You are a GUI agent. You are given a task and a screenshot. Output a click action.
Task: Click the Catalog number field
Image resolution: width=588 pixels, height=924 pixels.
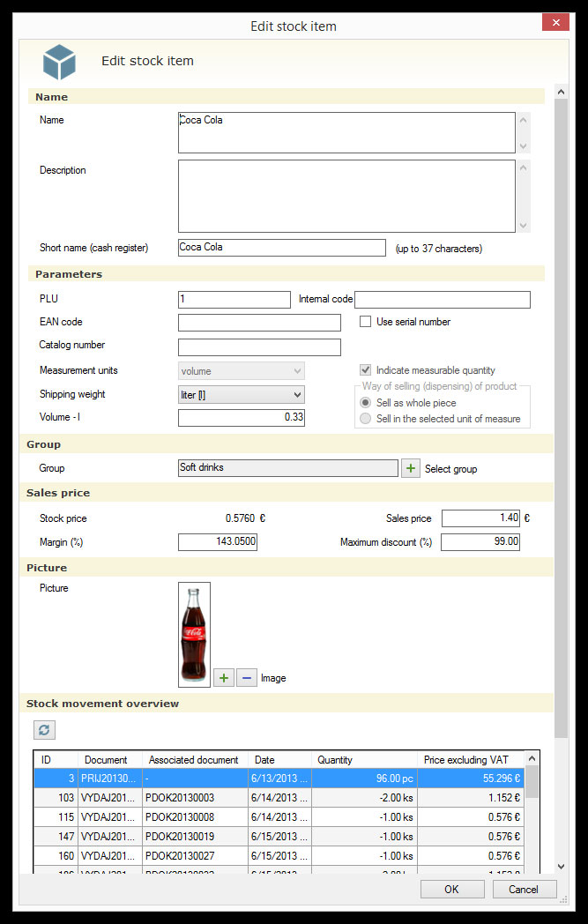[x=259, y=347]
